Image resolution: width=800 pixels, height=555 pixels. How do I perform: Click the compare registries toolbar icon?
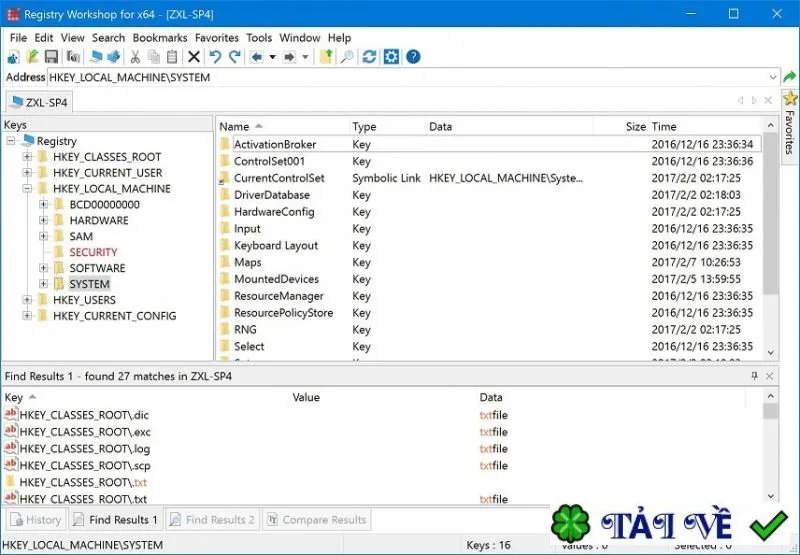click(73, 57)
